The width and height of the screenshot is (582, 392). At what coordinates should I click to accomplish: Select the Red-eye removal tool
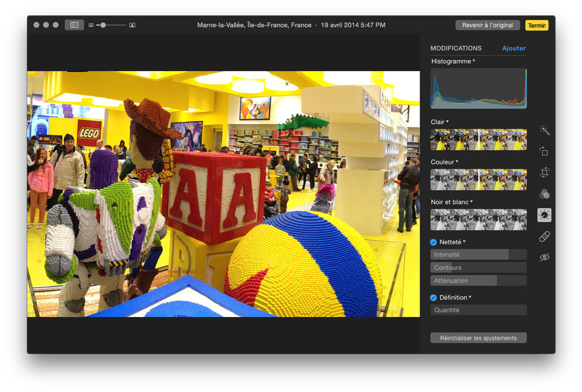click(544, 257)
